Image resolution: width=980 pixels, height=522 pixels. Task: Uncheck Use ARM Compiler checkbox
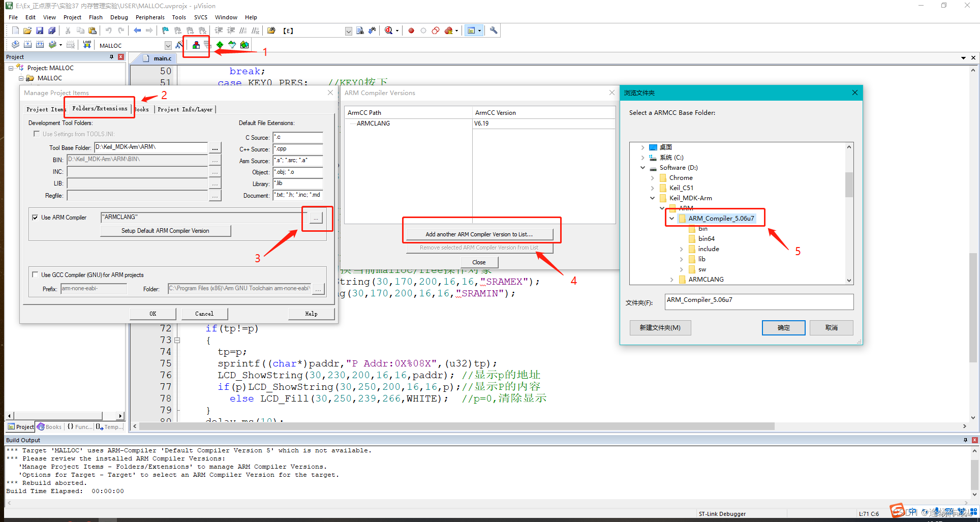(x=35, y=218)
